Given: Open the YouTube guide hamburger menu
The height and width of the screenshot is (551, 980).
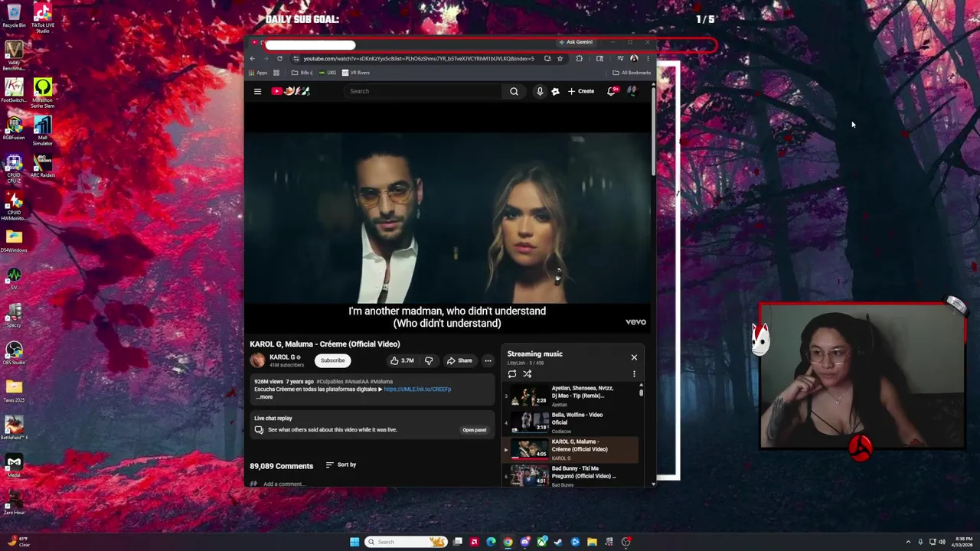Looking at the screenshot, I should tap(257, 91).
